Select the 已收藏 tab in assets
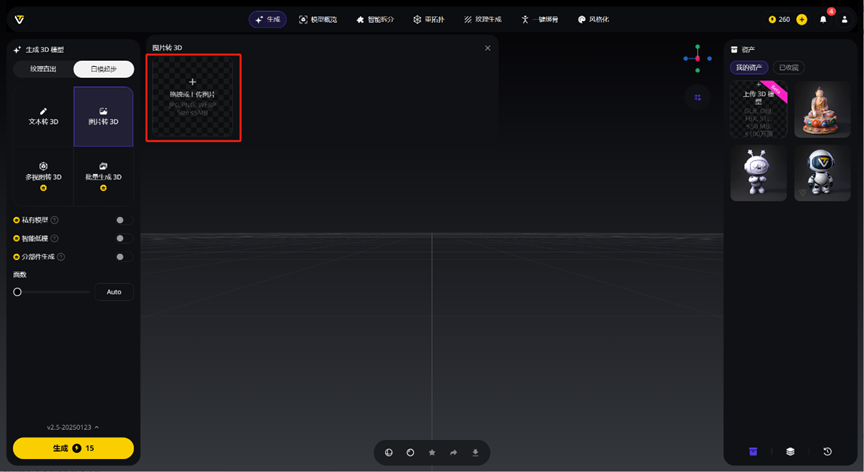The height and width of the screenshot is (472, 864). click(789, 68)
